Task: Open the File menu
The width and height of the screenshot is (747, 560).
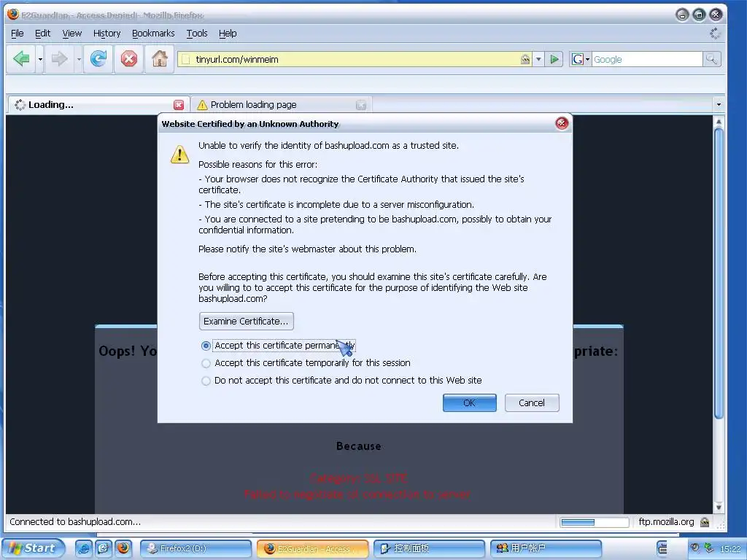Action: point(18,34)
